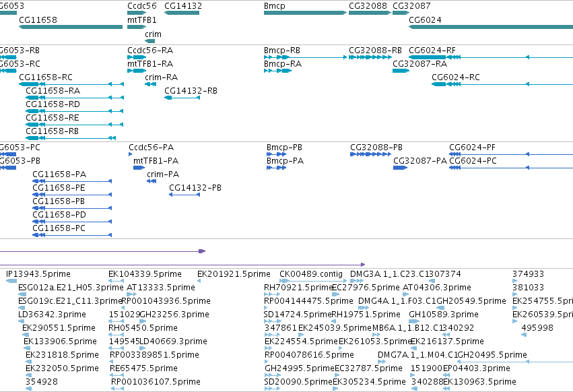Click protein Bmcp-PB
Screen dimensions: 573x392
(x=276, y=154)
